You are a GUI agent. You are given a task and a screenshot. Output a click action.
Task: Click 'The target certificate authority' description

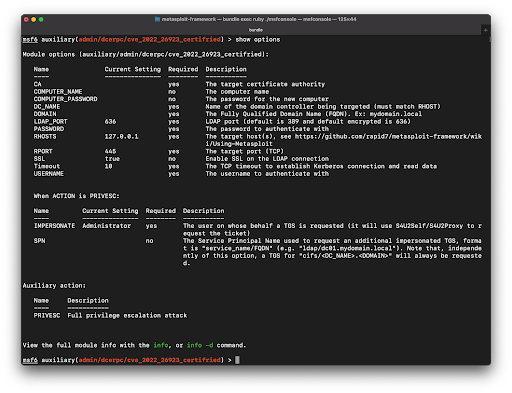click(265, 84)
